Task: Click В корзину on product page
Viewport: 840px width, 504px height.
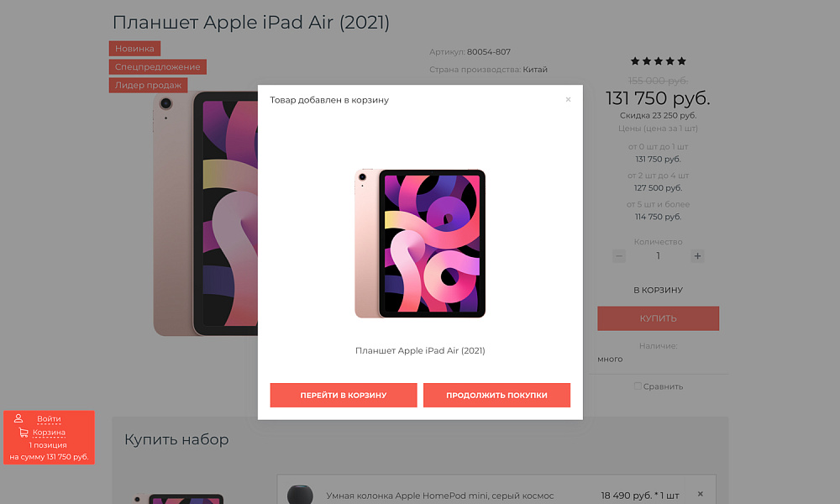Action: pos(658,291)
